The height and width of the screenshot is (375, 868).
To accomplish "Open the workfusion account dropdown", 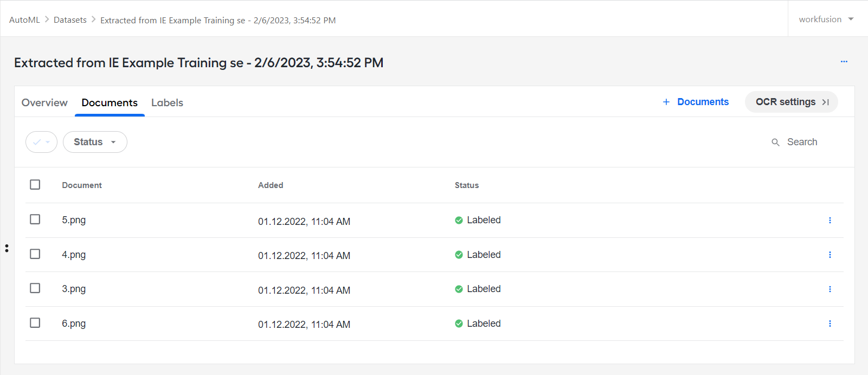I will (826, 19).
